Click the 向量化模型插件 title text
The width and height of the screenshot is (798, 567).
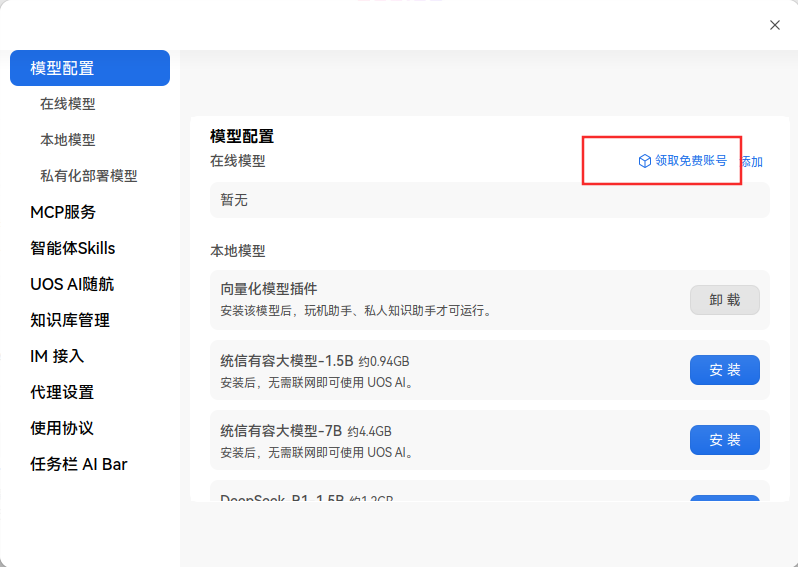tap(269, 289)
